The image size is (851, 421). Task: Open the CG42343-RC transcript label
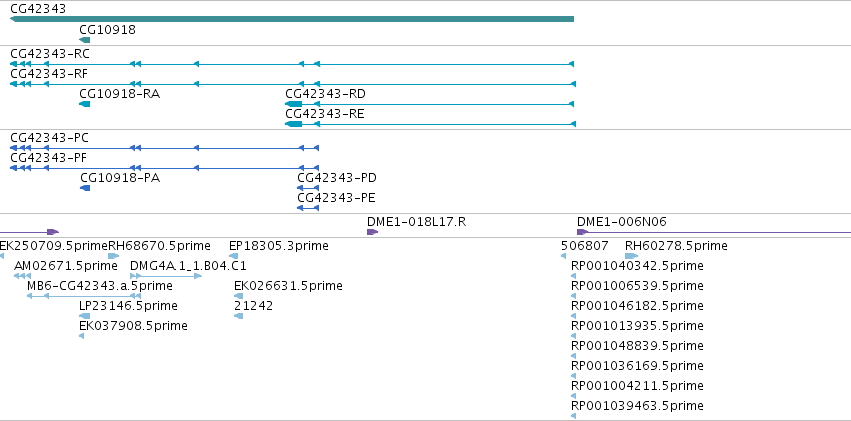(x=50, y=54)
